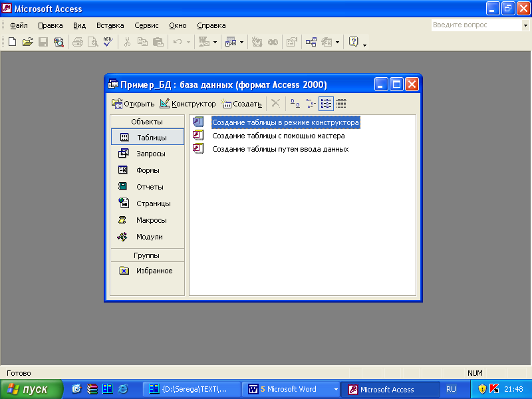
Task: Open a database with the folder icon
Action: tap(27, 42)
